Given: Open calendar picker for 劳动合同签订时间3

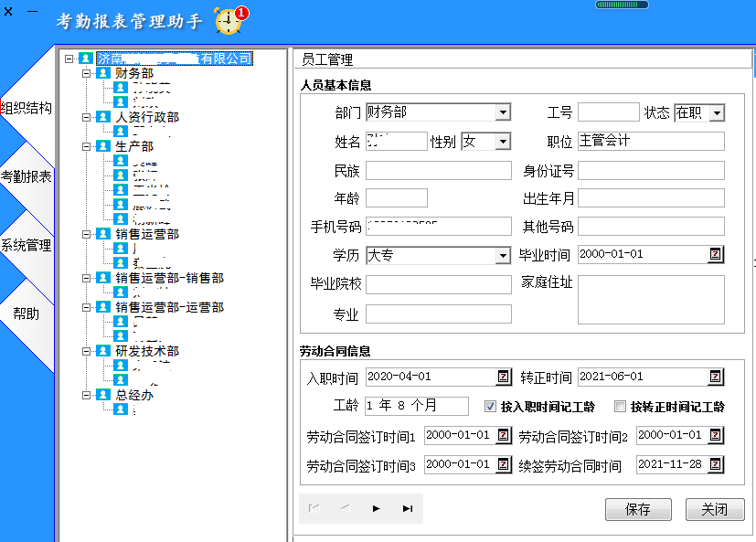Looking at the screenshot, I should tap(504, 464).
